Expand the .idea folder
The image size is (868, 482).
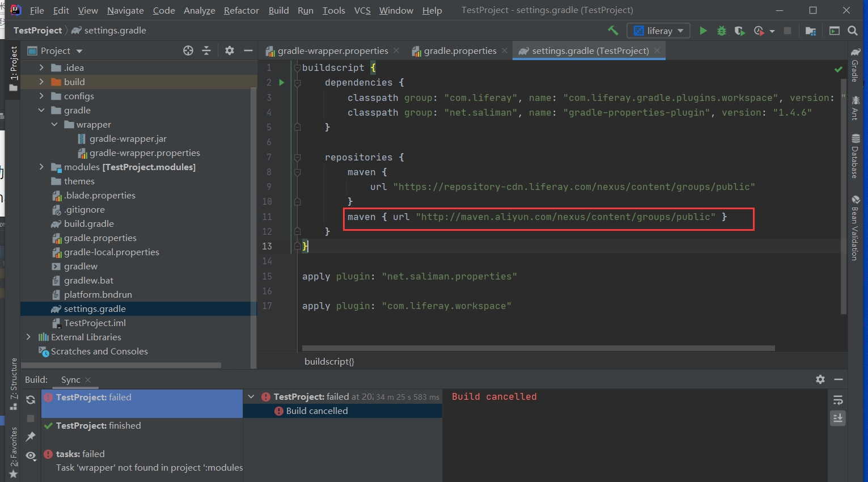41,67
